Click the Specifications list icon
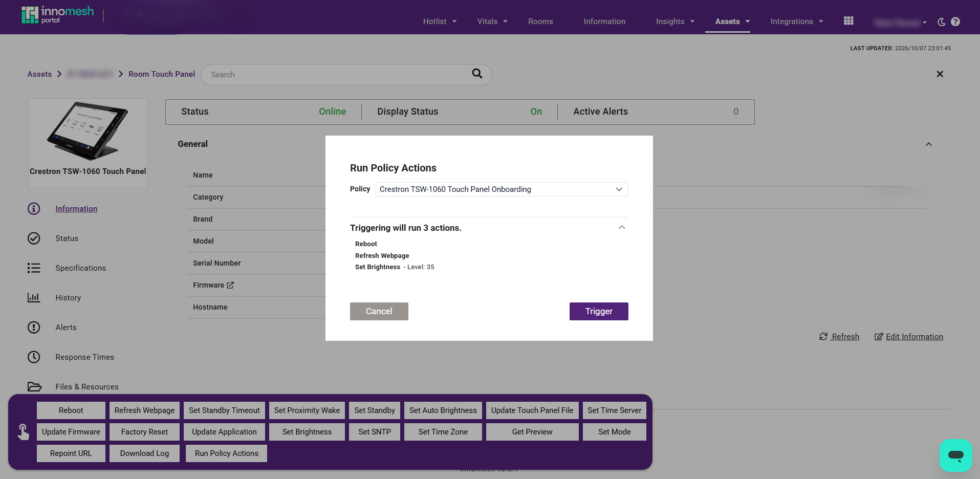Screen dimensions: 980x479 34,268
